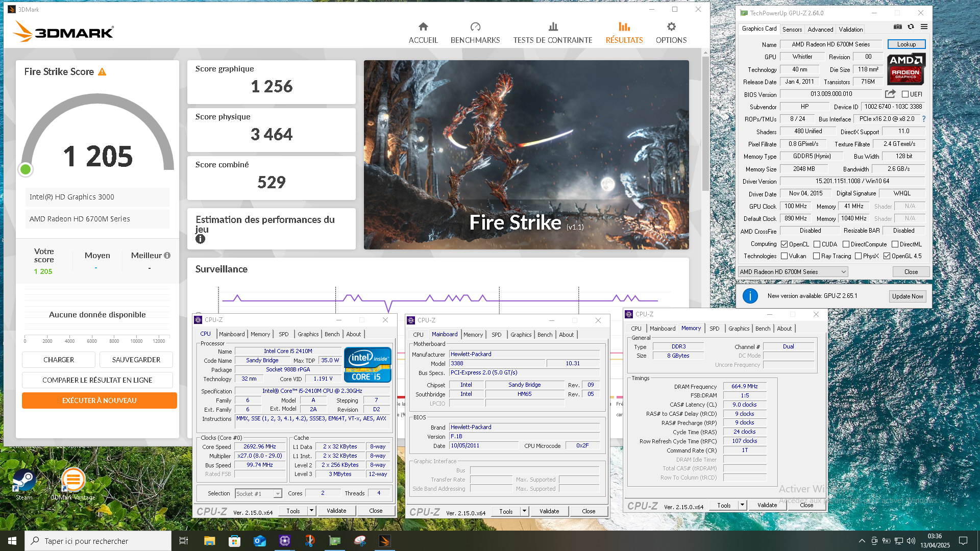Open the Benchmarks gauge icon in 3DMark

[475, 27]
